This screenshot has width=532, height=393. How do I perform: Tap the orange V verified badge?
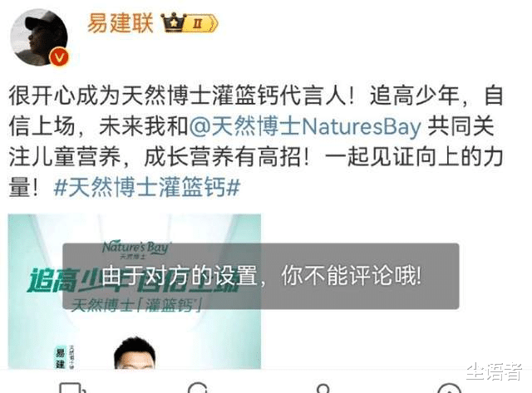coord(59,57)
